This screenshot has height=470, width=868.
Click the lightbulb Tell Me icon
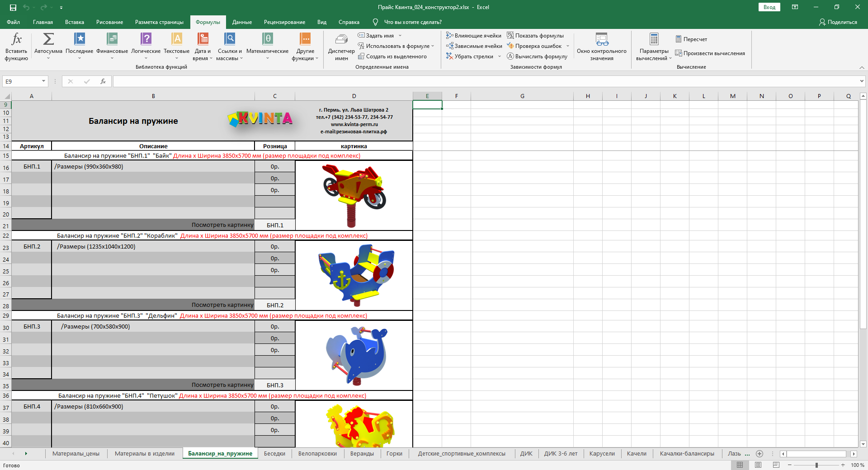375,22
